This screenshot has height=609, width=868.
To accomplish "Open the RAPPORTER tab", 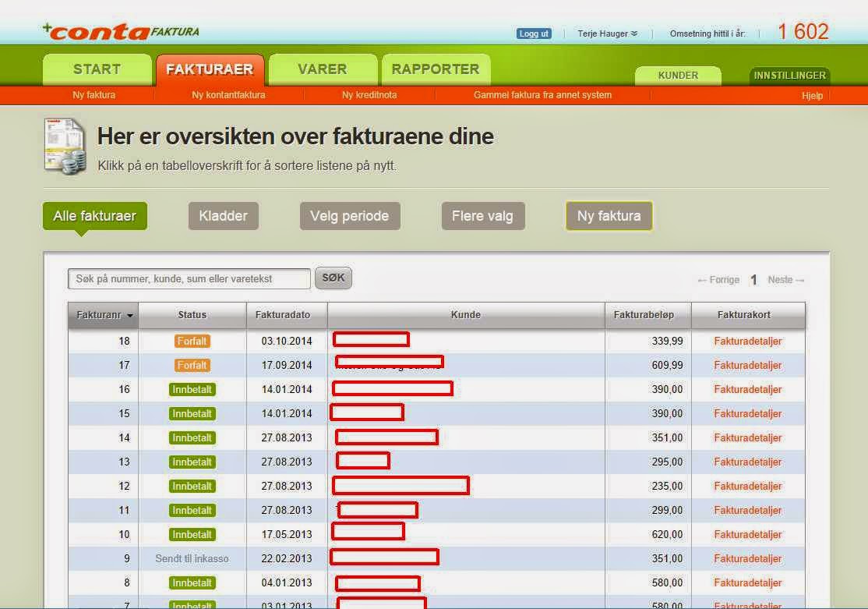I will pos(436,69).
